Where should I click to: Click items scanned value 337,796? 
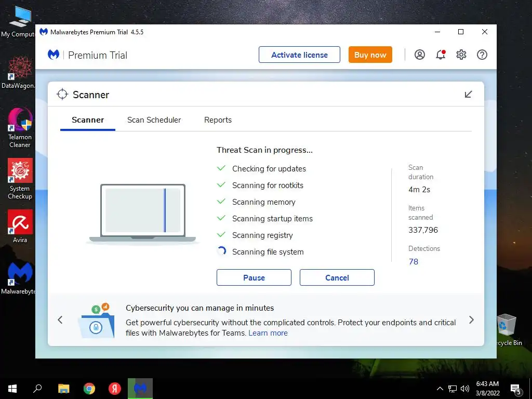coord(423,230)
